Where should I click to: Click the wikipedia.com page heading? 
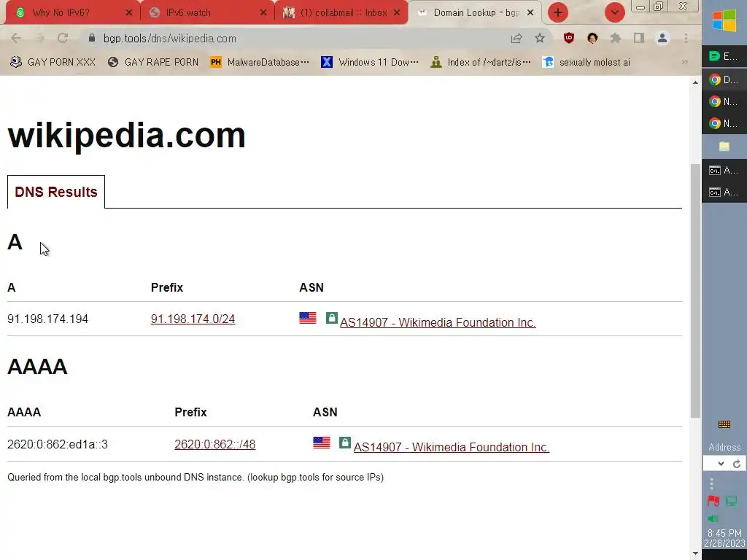[x=127, y=135]
